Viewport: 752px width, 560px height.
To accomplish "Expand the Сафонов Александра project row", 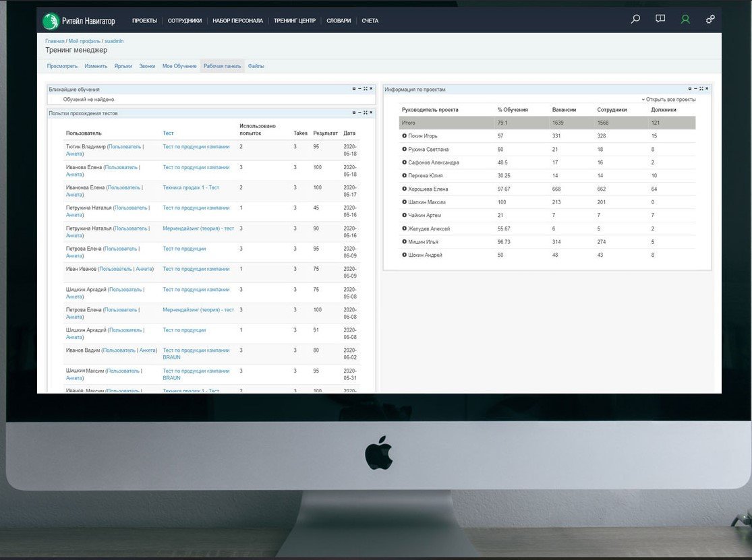I will click(x=404, y=162).
